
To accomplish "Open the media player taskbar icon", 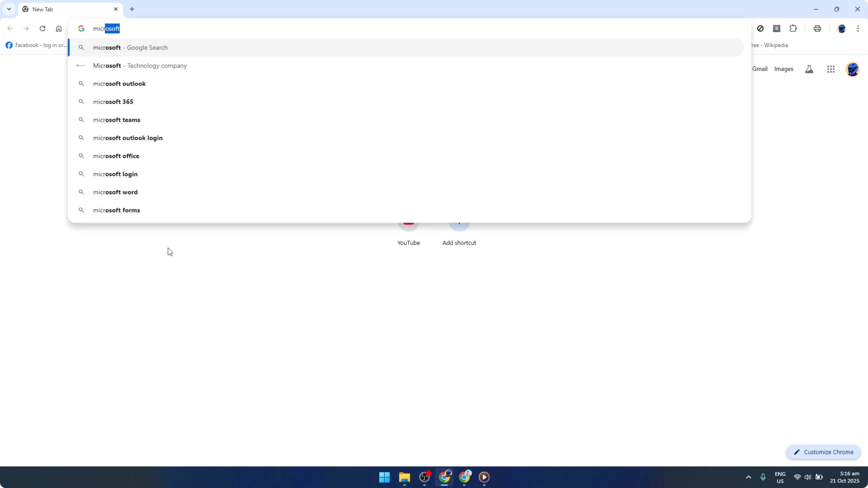I will point(484,477).
